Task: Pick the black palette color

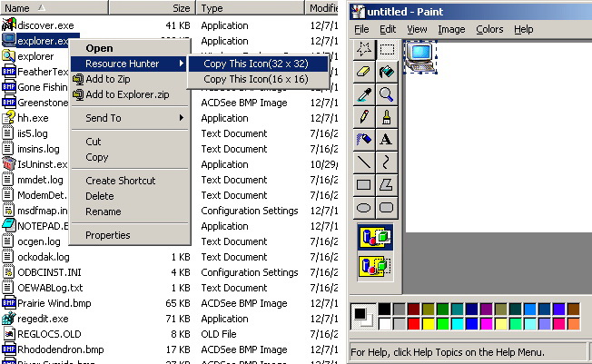Action: 385,309
